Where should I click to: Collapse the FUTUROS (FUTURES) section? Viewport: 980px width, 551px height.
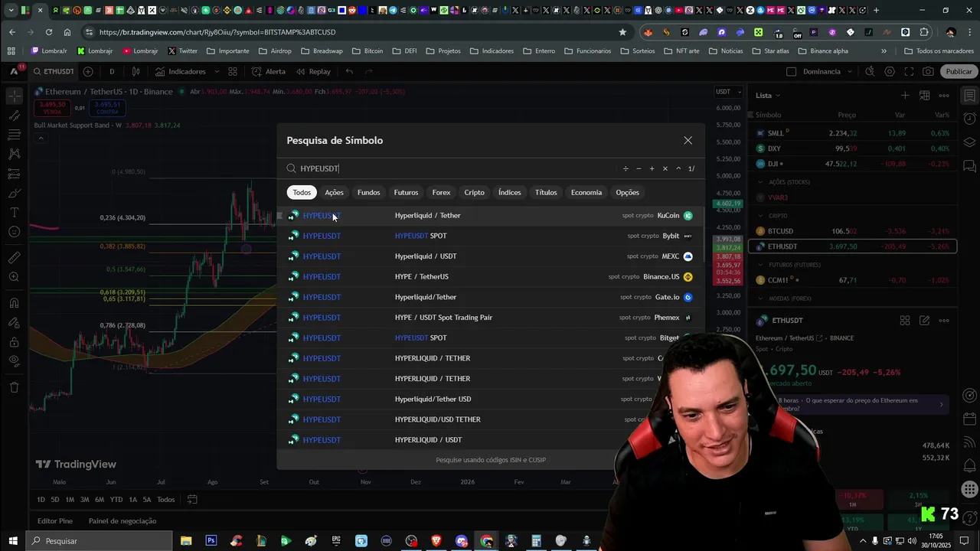click(x=760, y=265)
